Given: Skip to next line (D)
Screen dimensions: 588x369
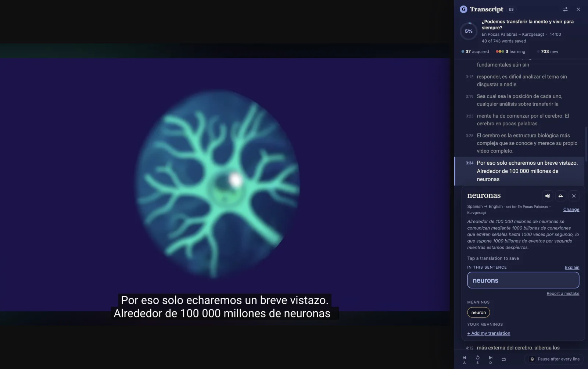Looking at the screenshot, I should (491, 359).
